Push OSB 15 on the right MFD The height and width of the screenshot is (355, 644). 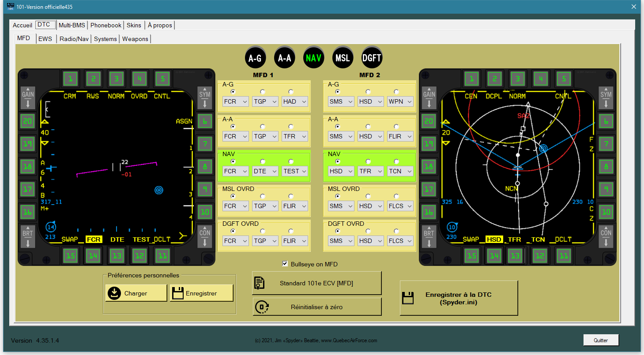click(471, 255)
